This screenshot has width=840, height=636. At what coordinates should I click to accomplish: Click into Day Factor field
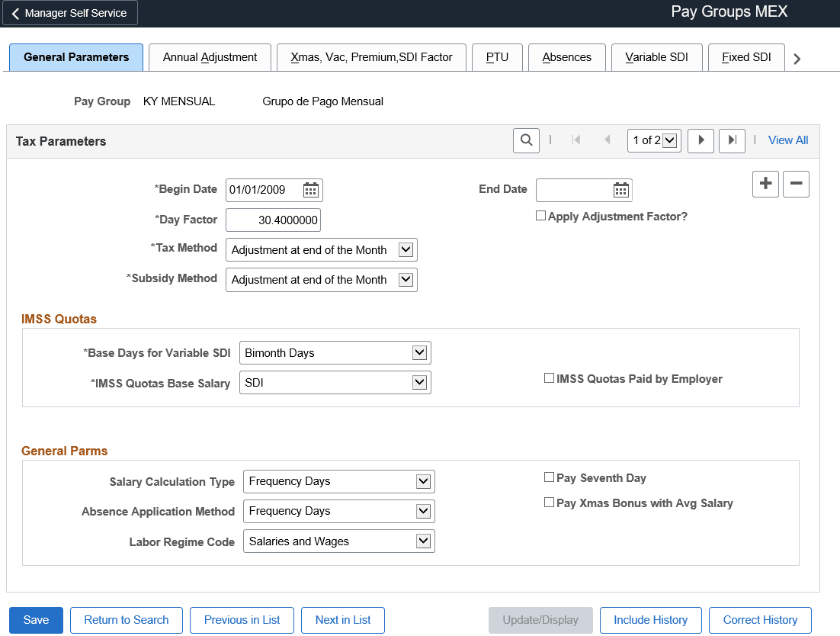pos(273,220)
